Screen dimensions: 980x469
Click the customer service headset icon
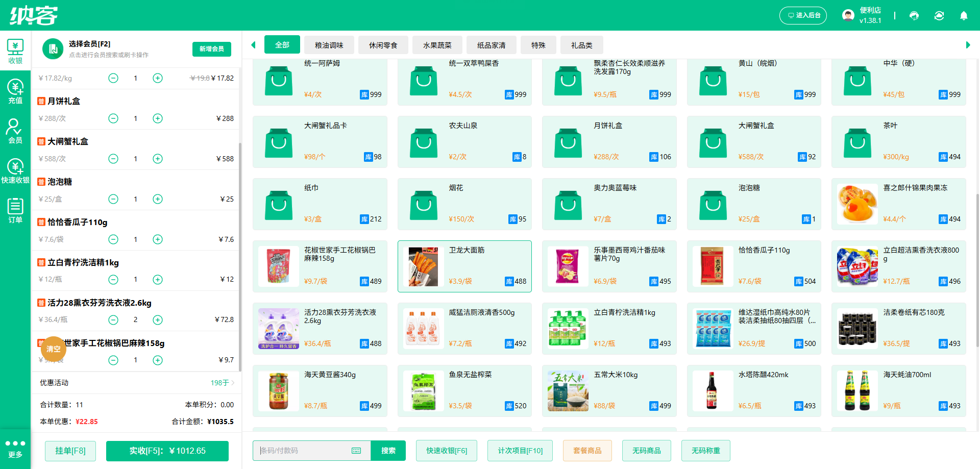pos(914,16)
